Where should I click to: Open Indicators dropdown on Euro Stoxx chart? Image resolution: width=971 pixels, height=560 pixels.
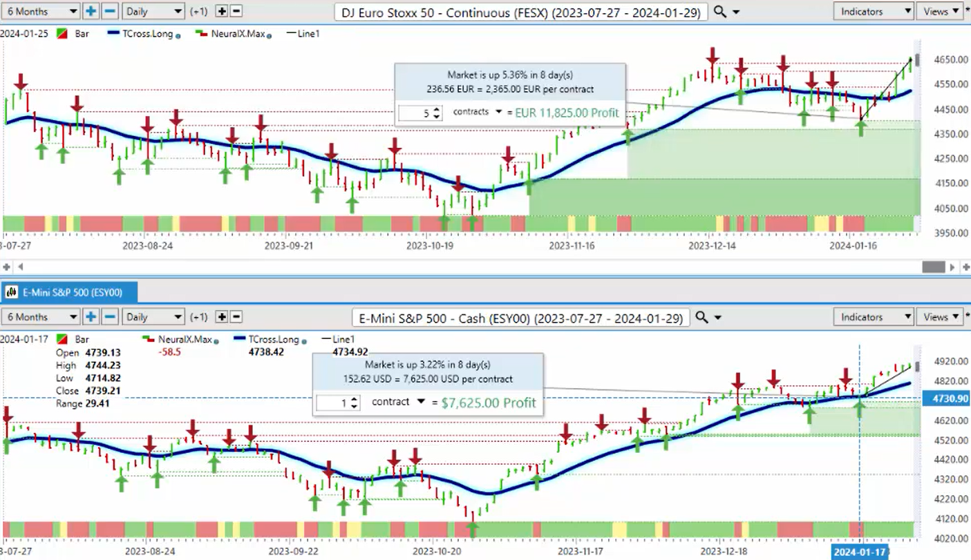click(874, 11)
